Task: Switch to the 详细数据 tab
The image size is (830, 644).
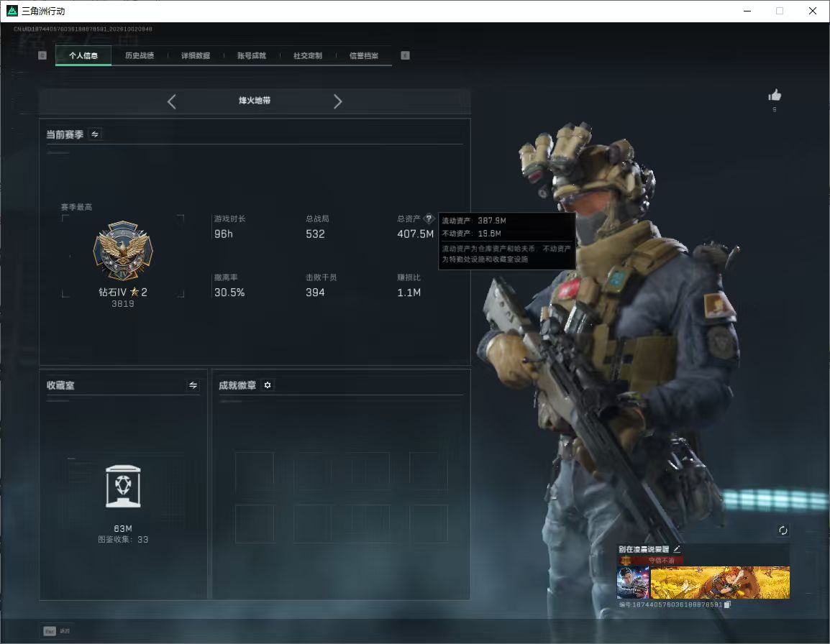Action: [x=196, y=55]
